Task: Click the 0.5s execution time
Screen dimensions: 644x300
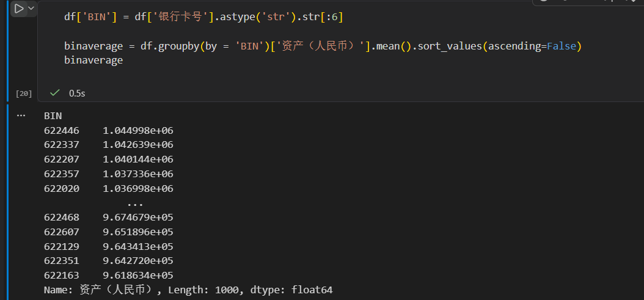Action: click(x=77, y=93)
